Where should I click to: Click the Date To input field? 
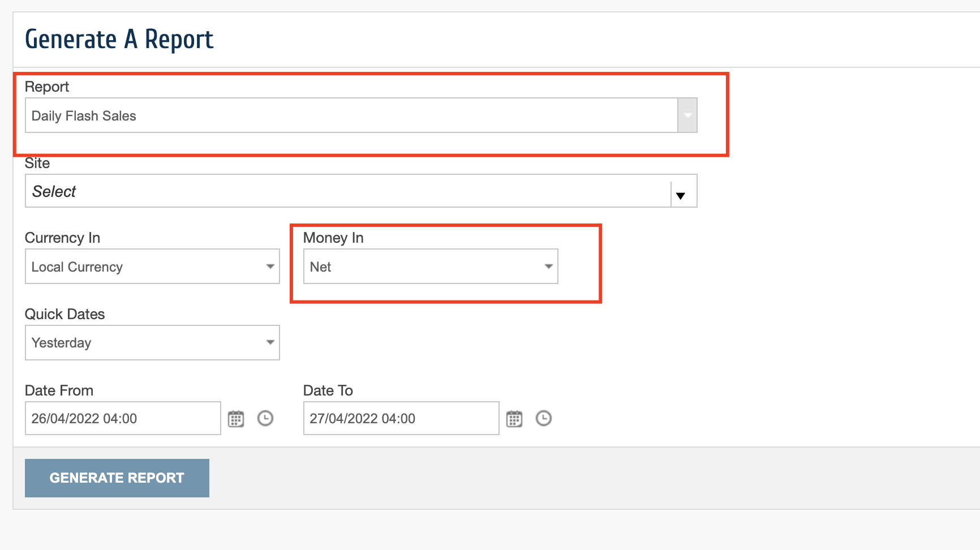point(401,418)
